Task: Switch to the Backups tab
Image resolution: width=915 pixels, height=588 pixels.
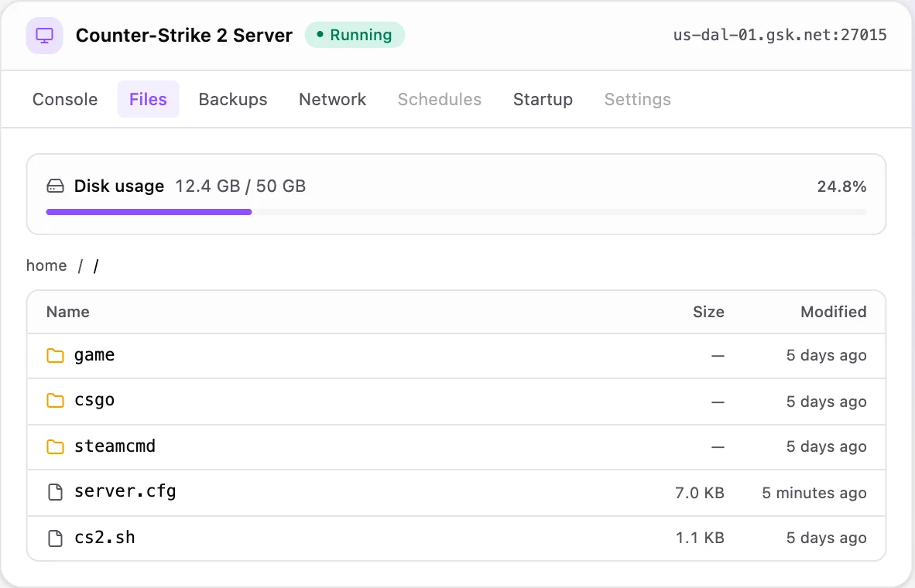Action: click(x=233, y=99)
